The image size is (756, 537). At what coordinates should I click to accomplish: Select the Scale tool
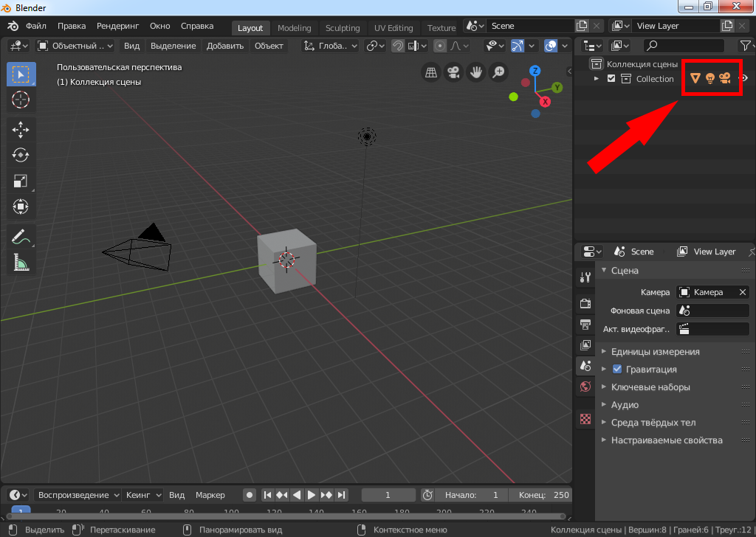21,181
